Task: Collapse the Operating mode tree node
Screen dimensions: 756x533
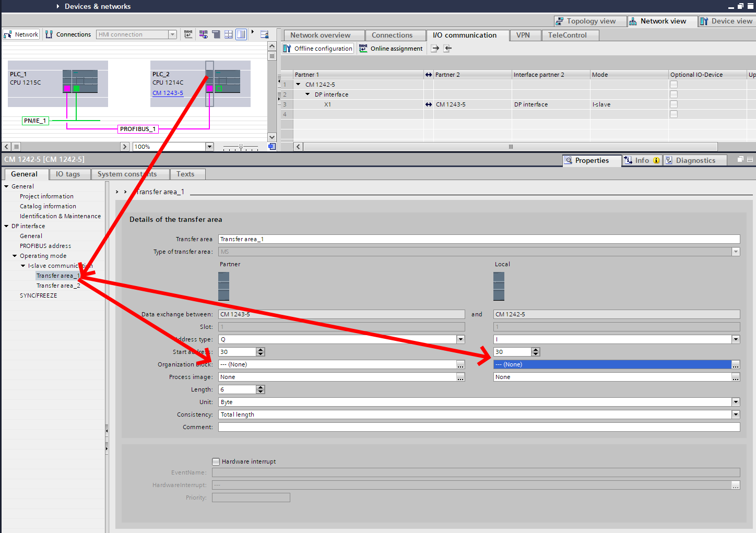Action: click(x=15, y=256)
